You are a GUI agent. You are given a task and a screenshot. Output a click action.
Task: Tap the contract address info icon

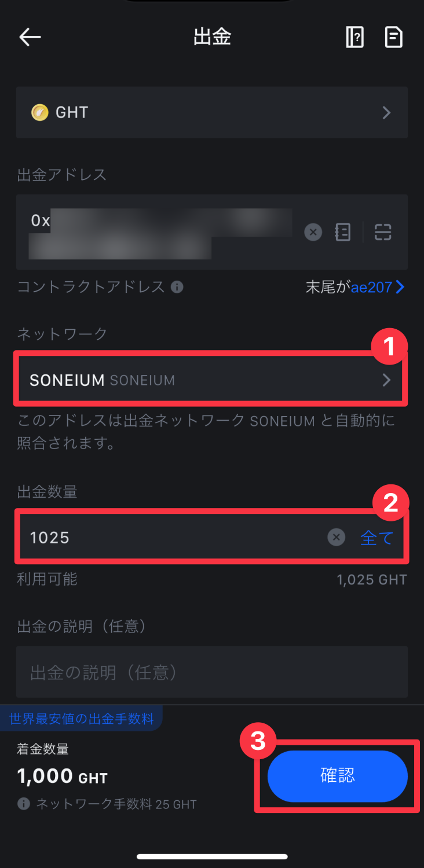tap(177, 287)
